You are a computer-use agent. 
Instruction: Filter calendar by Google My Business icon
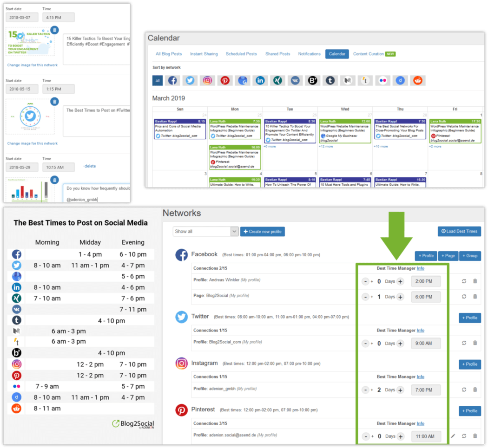pyautogui.click(x=243, y=80)
